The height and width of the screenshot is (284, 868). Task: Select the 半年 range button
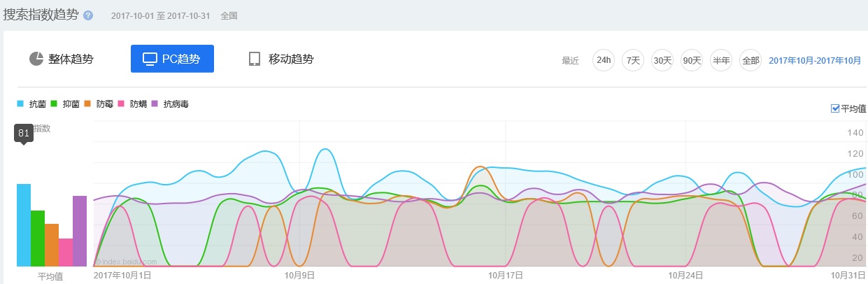721,60
